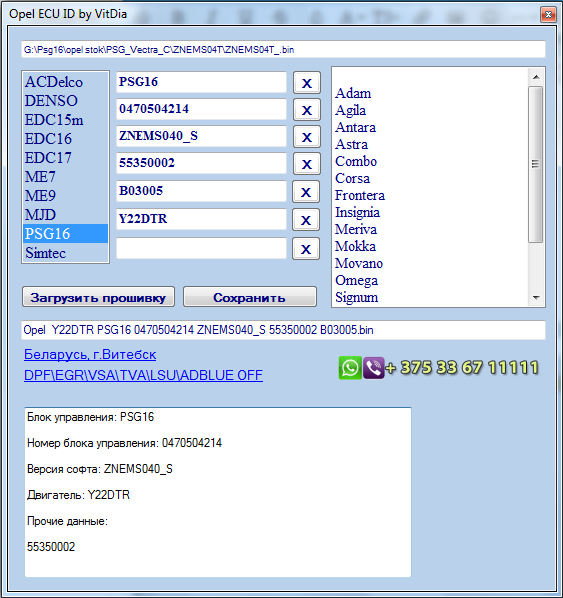Image resolution: width=563 pixels, height=598 pixels.
Task: Click model list scrollbar thumb
Action: click(x=536, y=164)
